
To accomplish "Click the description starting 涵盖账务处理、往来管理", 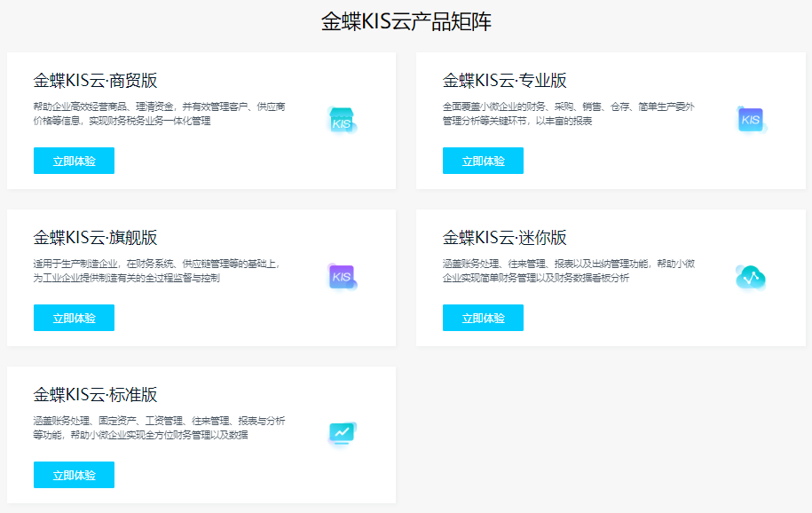I will pos(569,271).
